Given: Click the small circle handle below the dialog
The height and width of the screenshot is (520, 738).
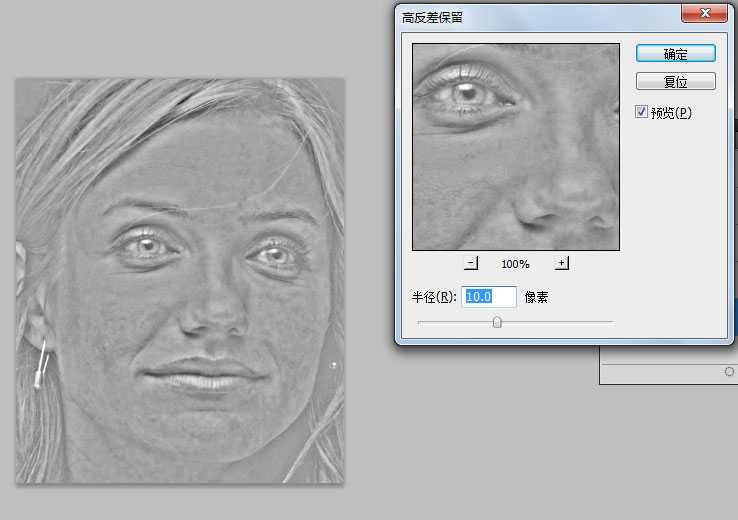Looking at the screenshot, I should (728, 371).
